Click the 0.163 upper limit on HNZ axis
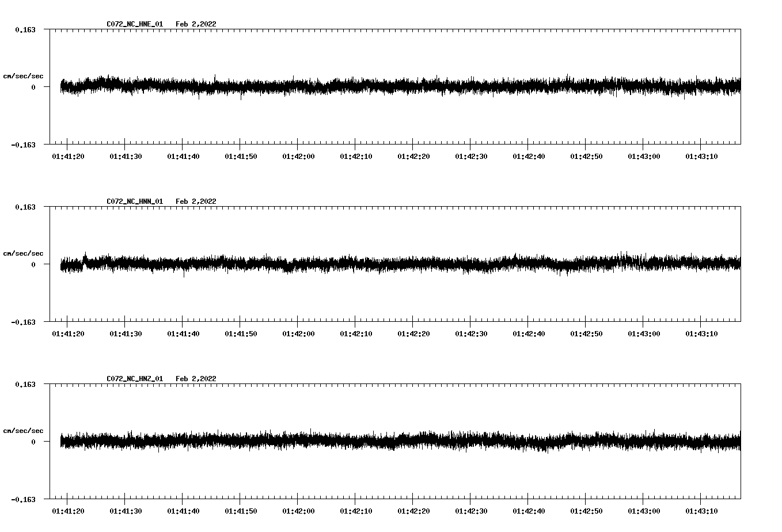Screen dimensions: 782x532 [25, 384]
